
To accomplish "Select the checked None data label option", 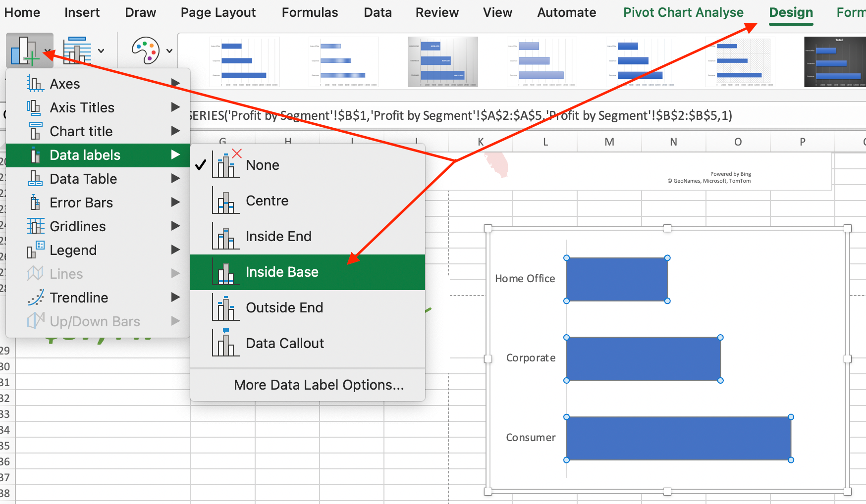I will 262,165.
